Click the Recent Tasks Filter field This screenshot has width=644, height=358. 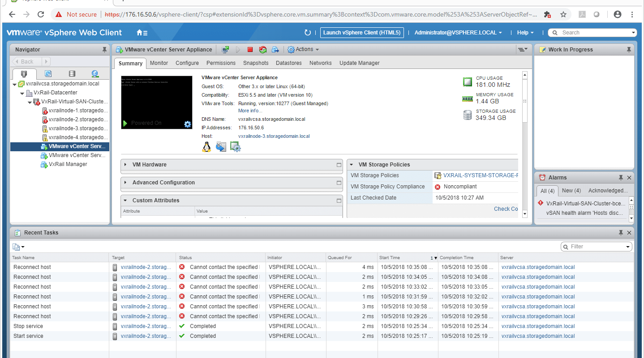(x=596, y=247)
